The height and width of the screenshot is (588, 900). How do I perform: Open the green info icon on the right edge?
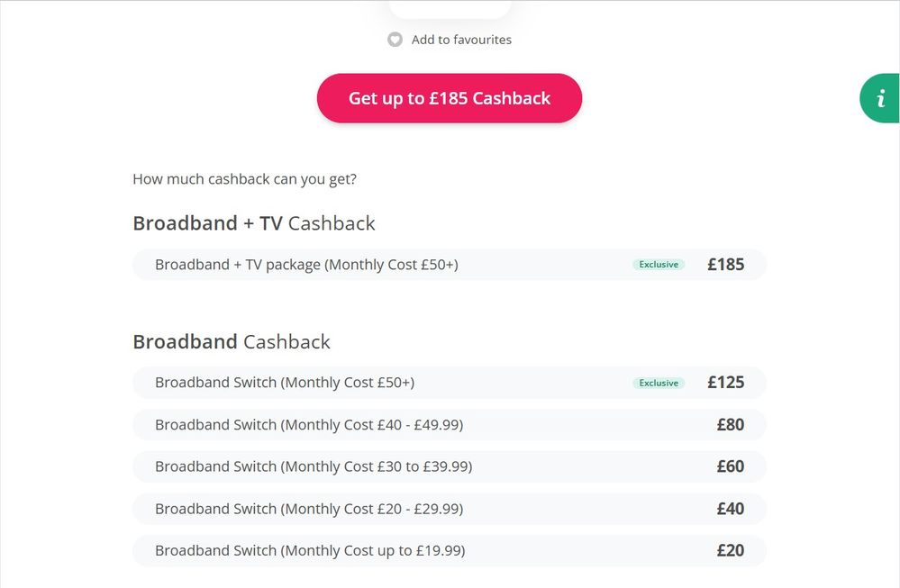881,98
